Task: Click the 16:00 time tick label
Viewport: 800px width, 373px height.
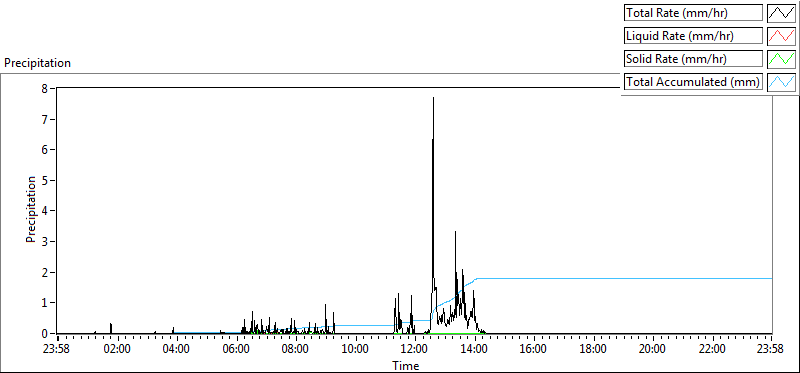Action: (x=533, y=350)
